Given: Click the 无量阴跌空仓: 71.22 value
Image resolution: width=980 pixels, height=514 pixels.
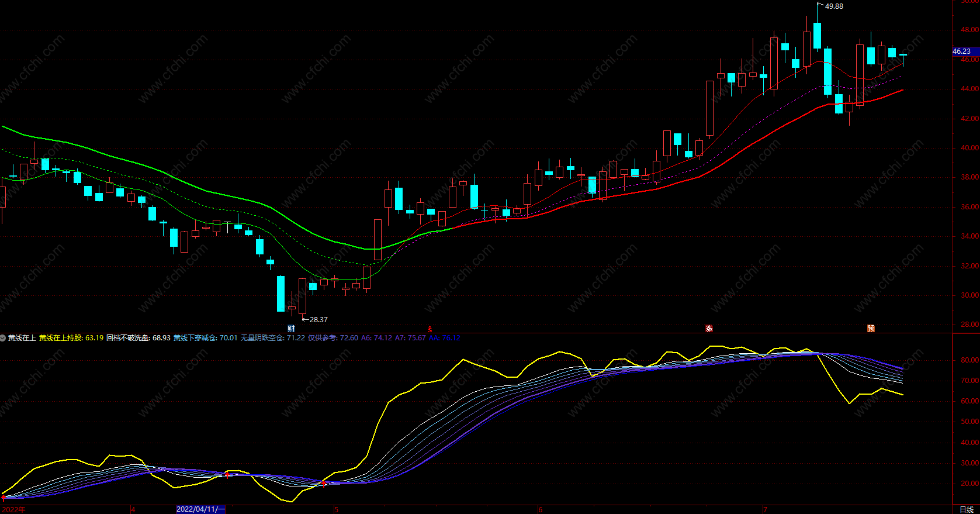Looking at the screenshot, I should pos(273,338).
